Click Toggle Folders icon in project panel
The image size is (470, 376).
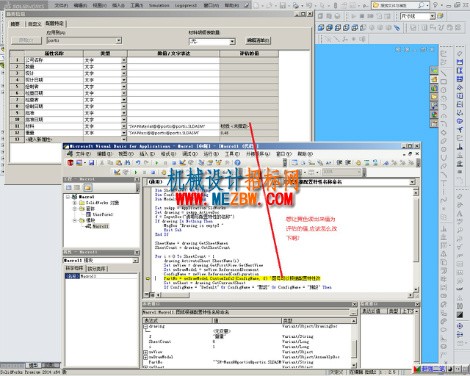(x=87, y=188)
